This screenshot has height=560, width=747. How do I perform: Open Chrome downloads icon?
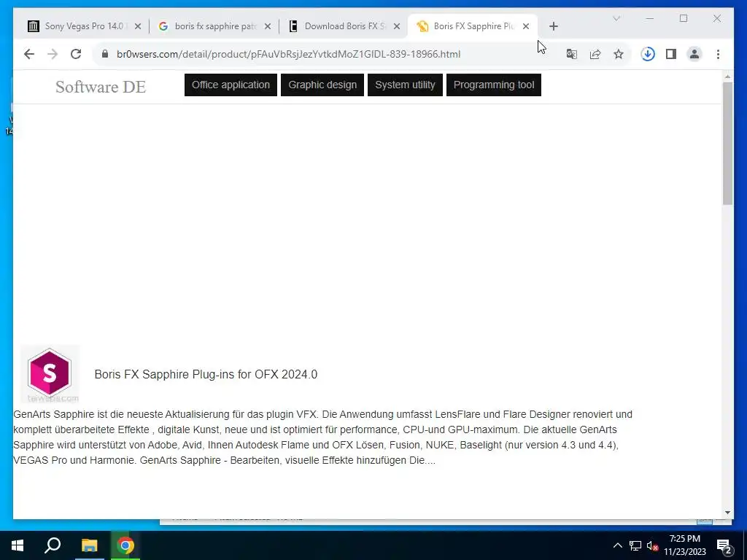pos(648,54)
